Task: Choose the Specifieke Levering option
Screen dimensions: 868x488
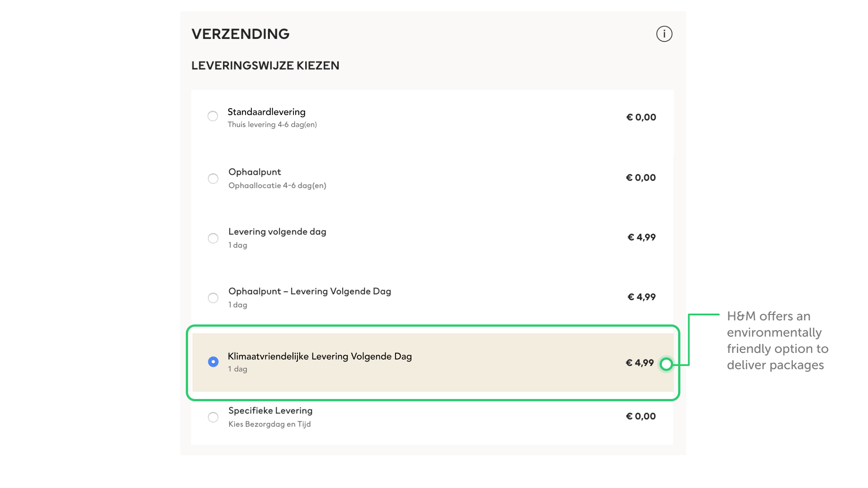Action: (213, 417)
